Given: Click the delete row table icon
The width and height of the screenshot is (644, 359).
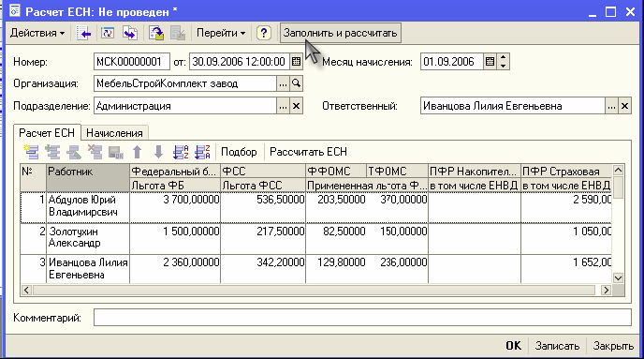Looking at the screenshot, I should coord(95,152).
